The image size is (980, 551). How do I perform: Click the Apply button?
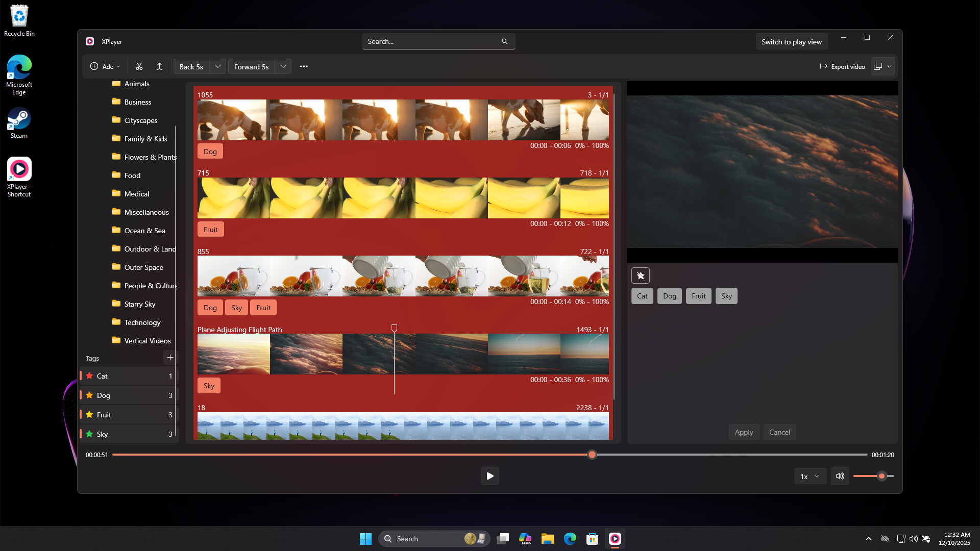click(744, 432)
